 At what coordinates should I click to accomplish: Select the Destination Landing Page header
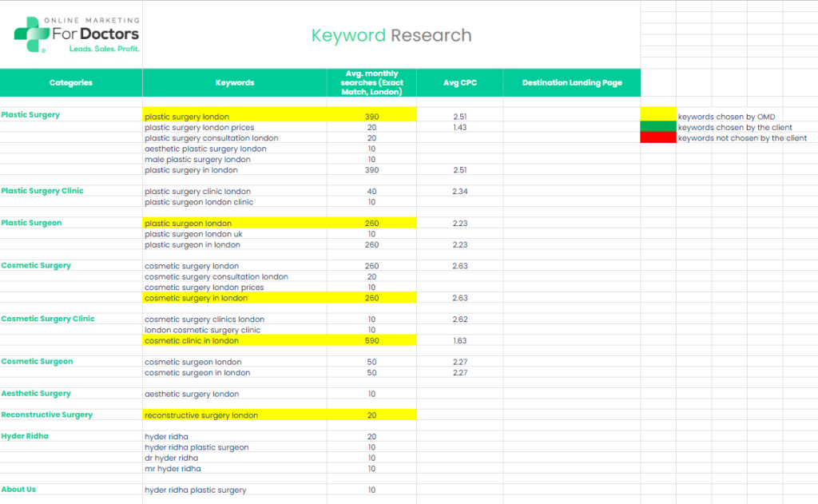pos(572,82)
